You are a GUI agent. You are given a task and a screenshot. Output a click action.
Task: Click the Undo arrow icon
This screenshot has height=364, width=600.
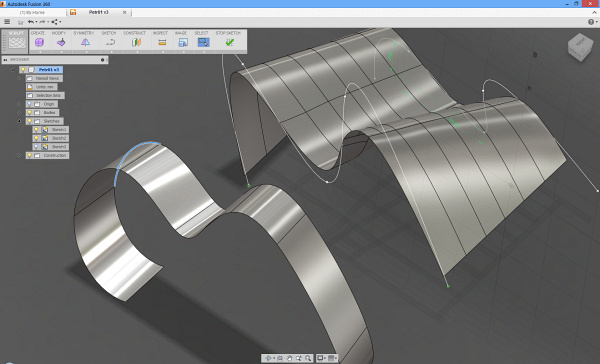pos(31,22)
